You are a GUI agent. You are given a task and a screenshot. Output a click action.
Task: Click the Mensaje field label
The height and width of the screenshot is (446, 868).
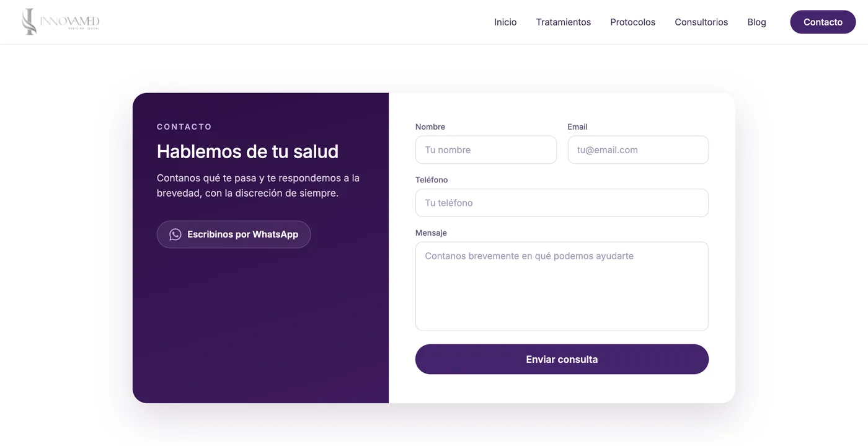[431, 233]
